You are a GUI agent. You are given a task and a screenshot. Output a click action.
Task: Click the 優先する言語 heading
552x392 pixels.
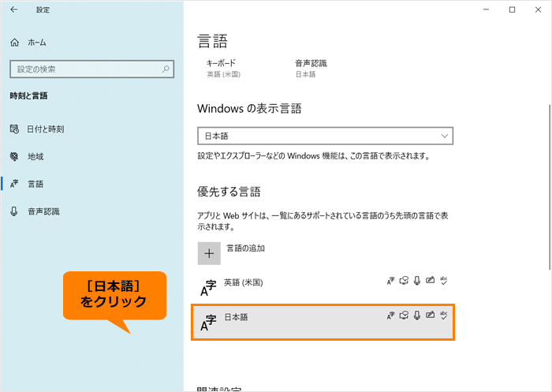click(229, 192)
